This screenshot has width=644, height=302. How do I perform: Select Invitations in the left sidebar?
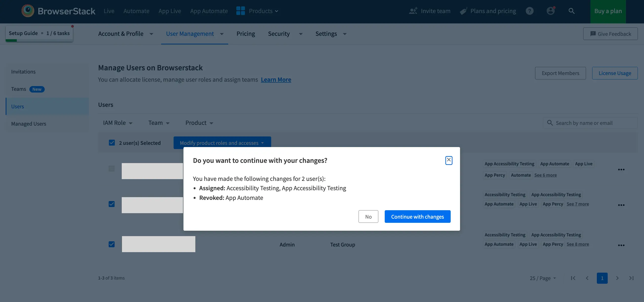tap(23, 72)
